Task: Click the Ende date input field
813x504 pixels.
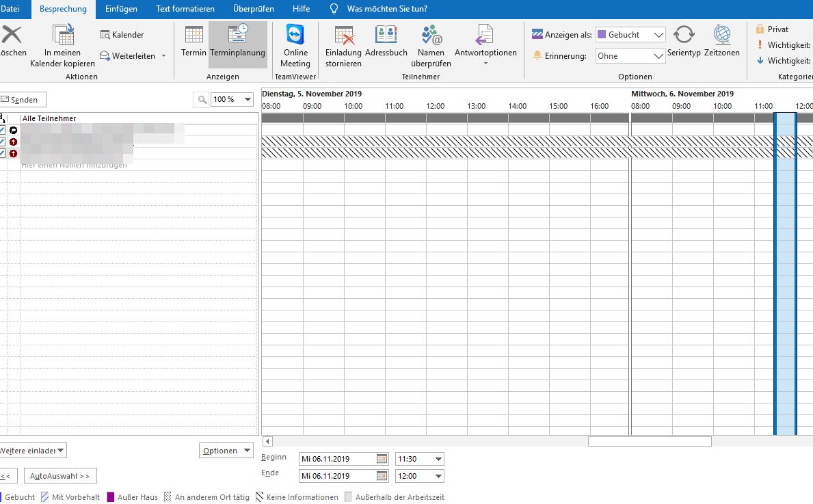Action: pyautogui.click(x=337, y=476)
